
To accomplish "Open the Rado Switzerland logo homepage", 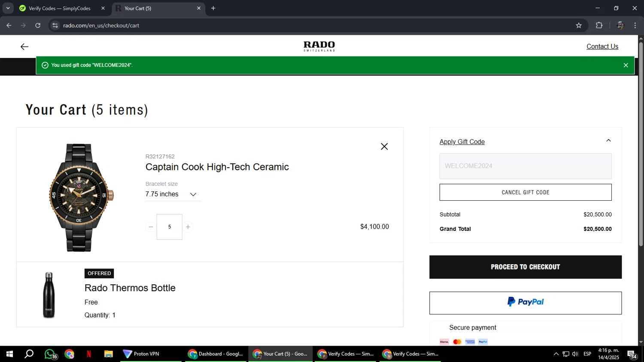I will tap(319, 46).
